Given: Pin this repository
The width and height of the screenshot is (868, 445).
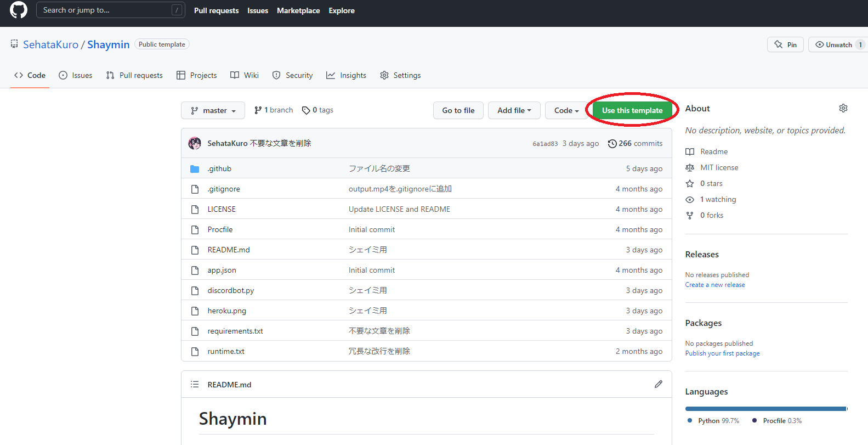Looking at the screenshot, I should tap(785, 44).
